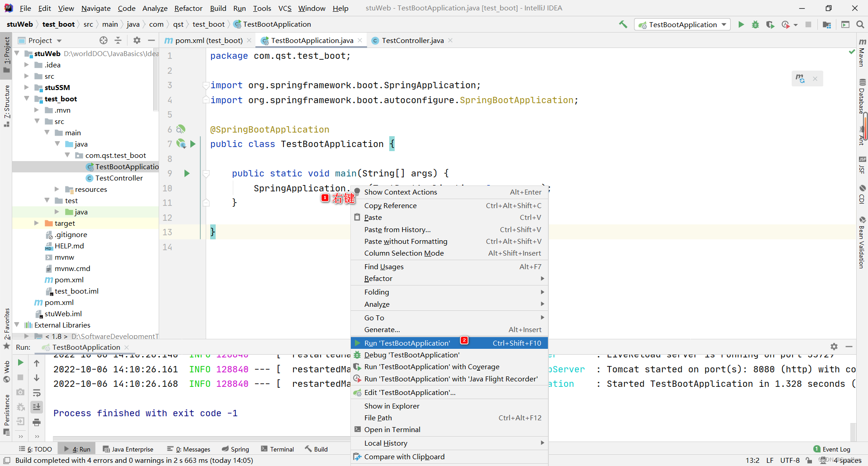Switch to TestController.java tab

[412, 40]
